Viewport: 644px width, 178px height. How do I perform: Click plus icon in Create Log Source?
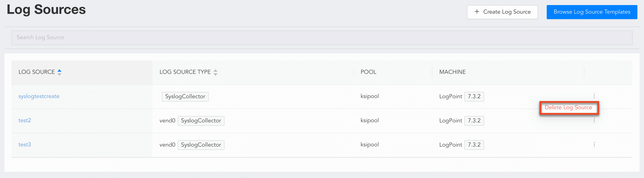click(x=477, y=11)
